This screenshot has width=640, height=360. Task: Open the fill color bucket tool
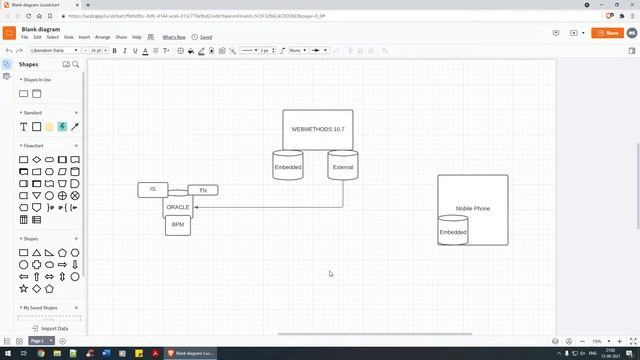pos(191,51)
